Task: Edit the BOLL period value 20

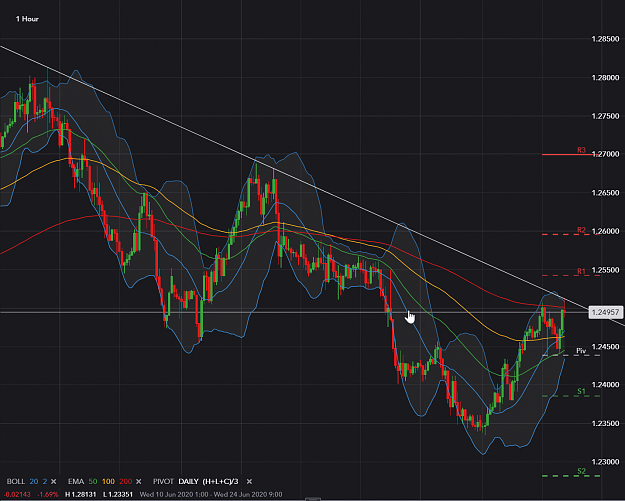Action: pos(34,481)
